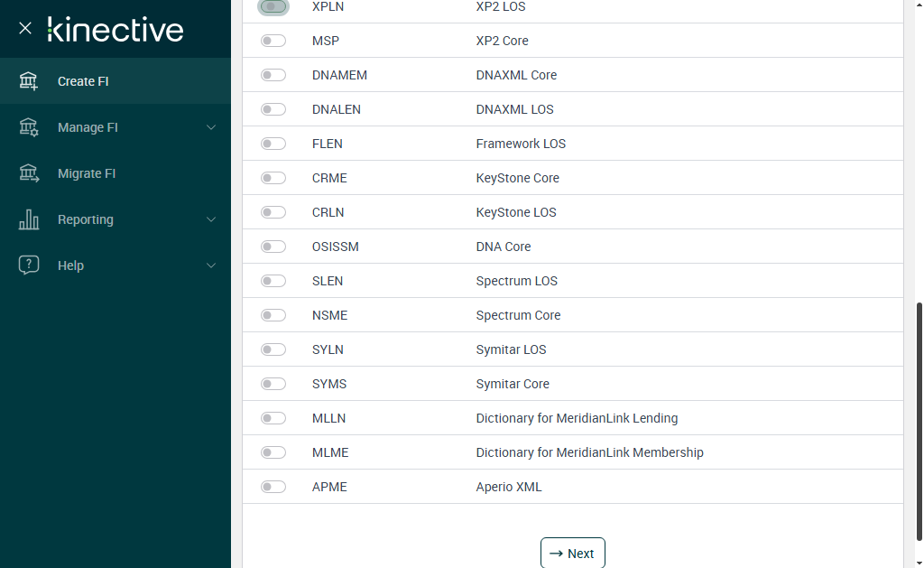The width and height of the screenshot is (924, 568).
Task: Enable the OSISSM DNA Core toggle
Action: pyautogui.click(x=273, y=247)
